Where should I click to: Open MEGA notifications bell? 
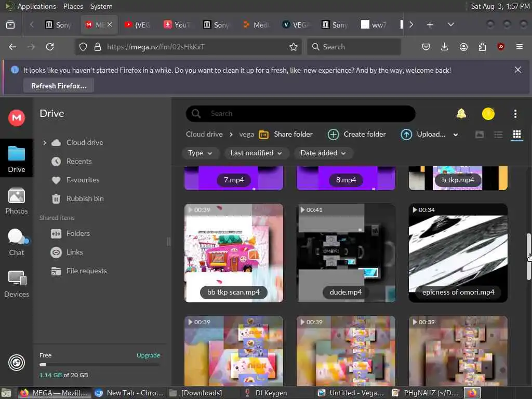point(461,114)
